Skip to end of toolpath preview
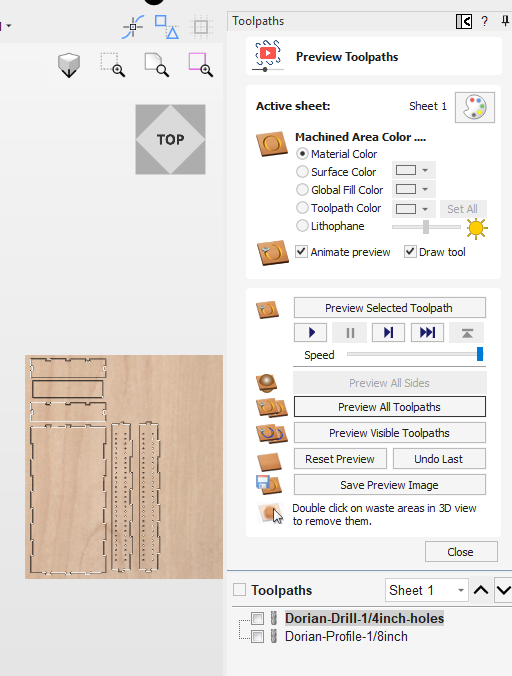The width and height of the screenshot is (512, 676). pos(427,332)
